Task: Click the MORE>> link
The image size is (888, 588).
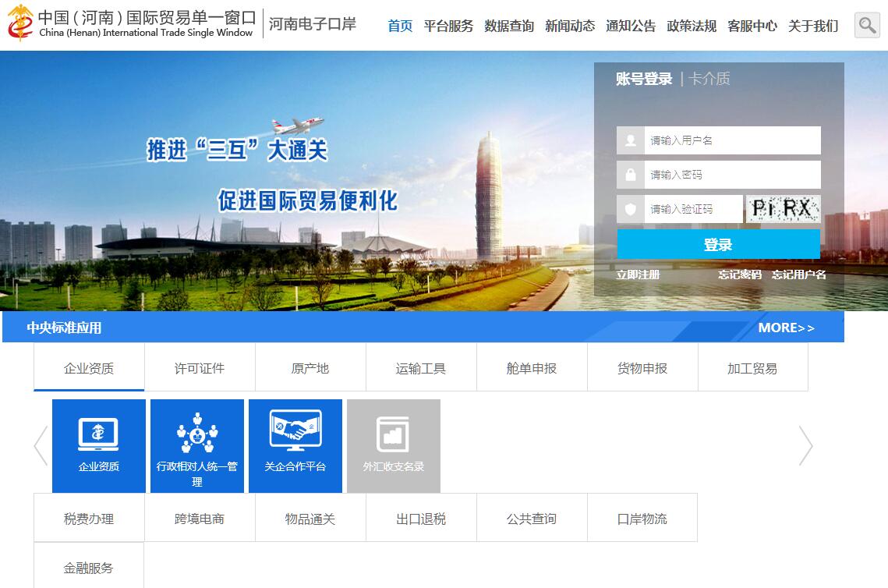Action: [x=786, y=328]
